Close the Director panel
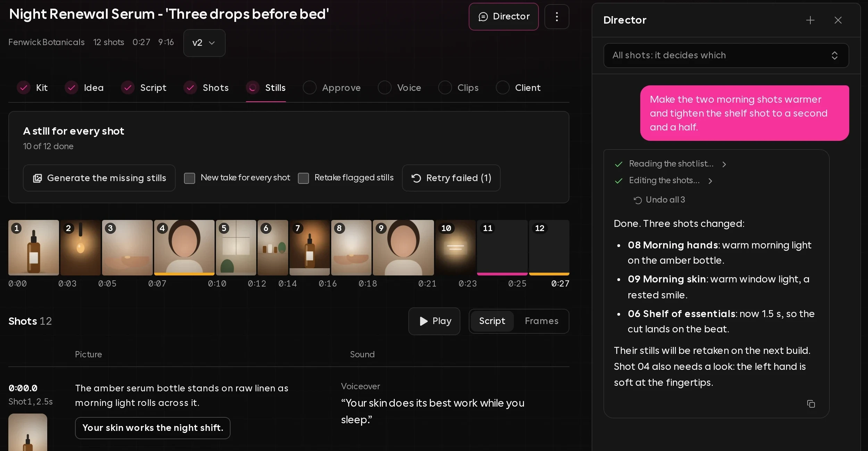 click(x=838, y=20)
